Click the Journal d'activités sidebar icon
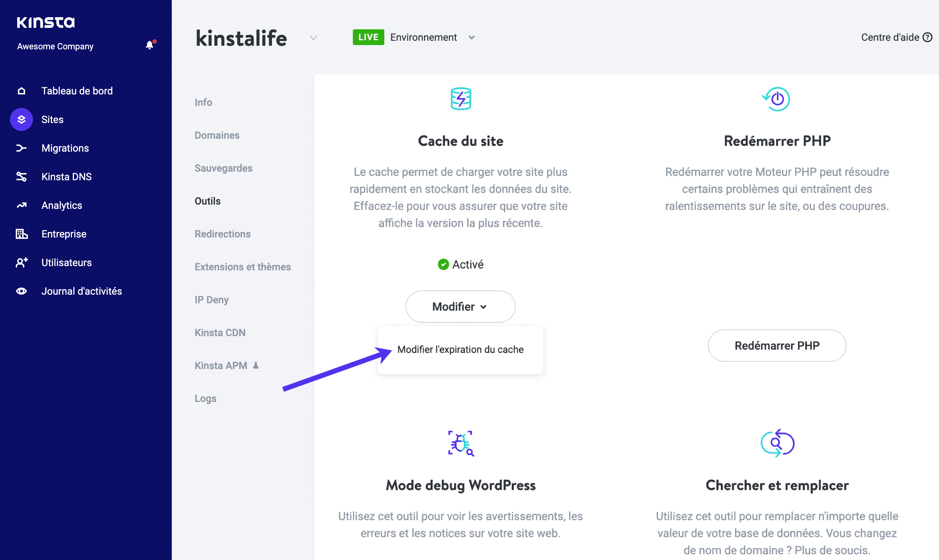 21,291
